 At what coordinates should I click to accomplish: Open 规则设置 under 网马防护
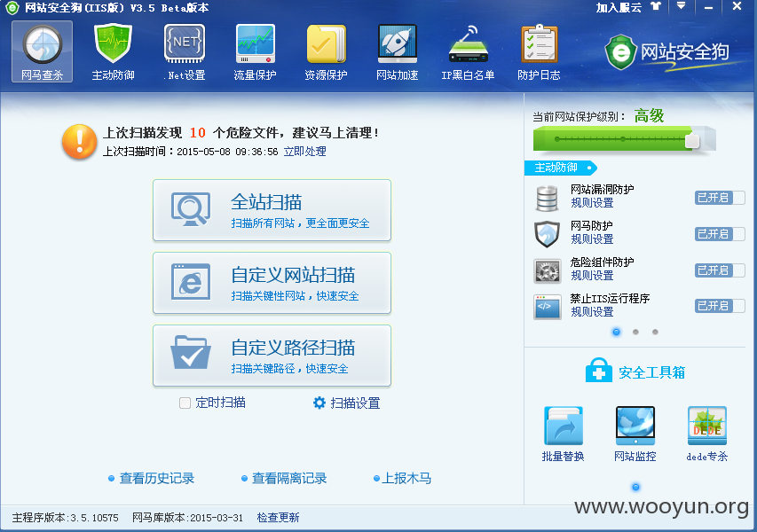tap(592, 239)
